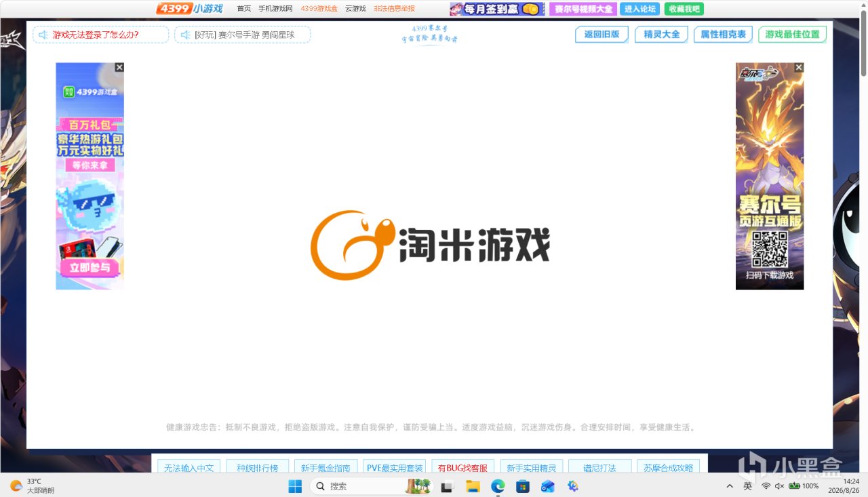Open Microsoft Store from the taskbar
Viewport: 868px width, 497px height.
[523, 485]
